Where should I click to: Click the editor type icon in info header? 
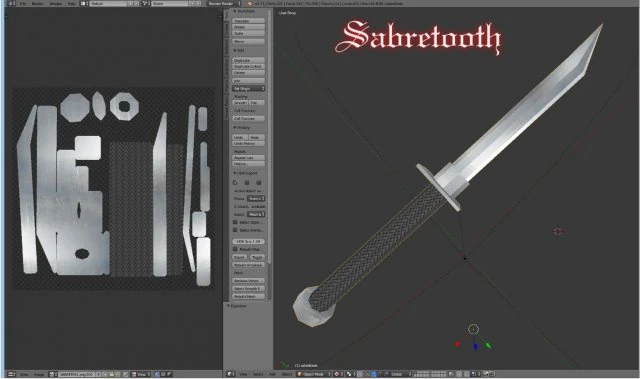pyautogui.click(x=11, y=4)
